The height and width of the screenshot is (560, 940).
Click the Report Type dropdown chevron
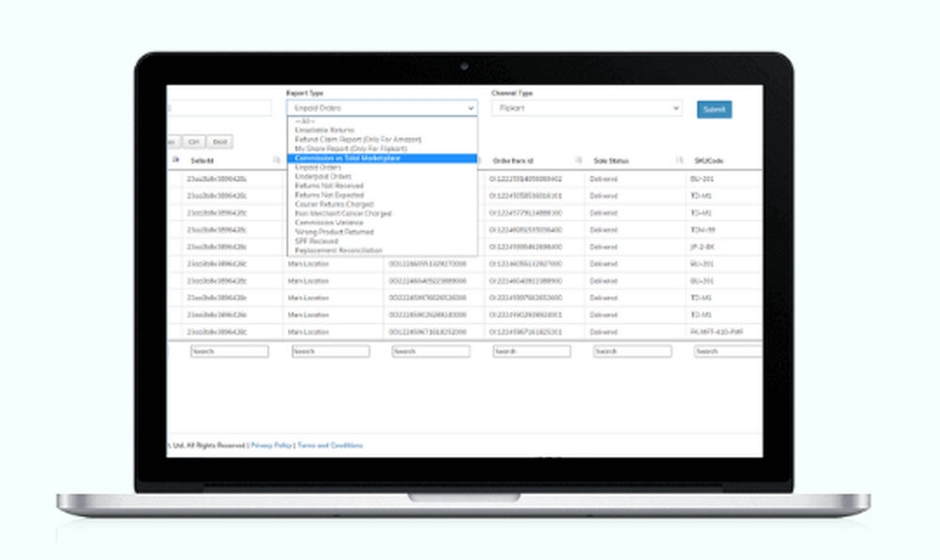(470, 107)
